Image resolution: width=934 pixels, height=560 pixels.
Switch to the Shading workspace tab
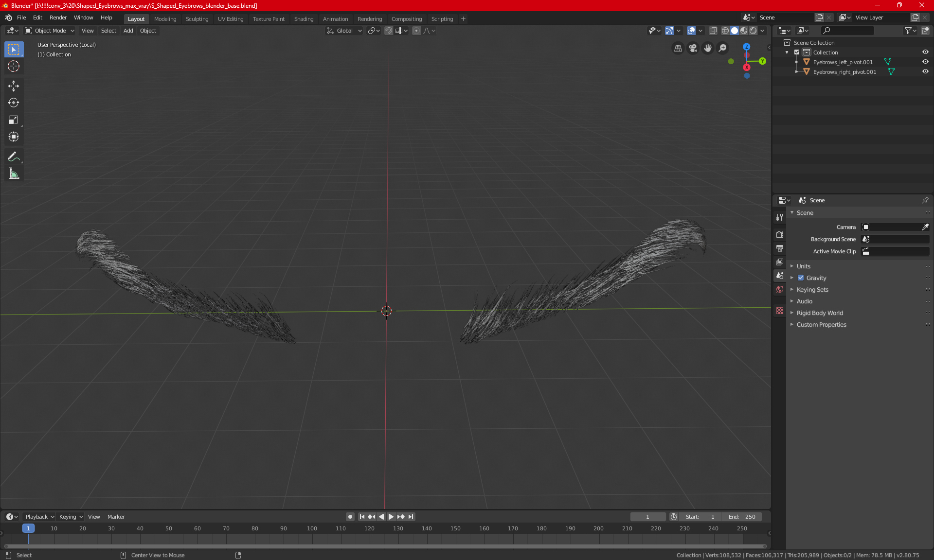[304, 19]
